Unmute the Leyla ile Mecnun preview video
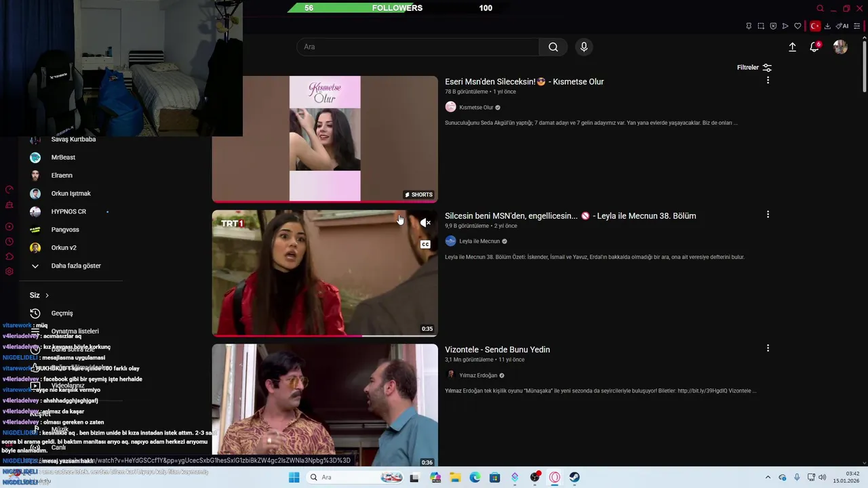The image size is (868, 488). pyautogui.click(x=425, y=222)
